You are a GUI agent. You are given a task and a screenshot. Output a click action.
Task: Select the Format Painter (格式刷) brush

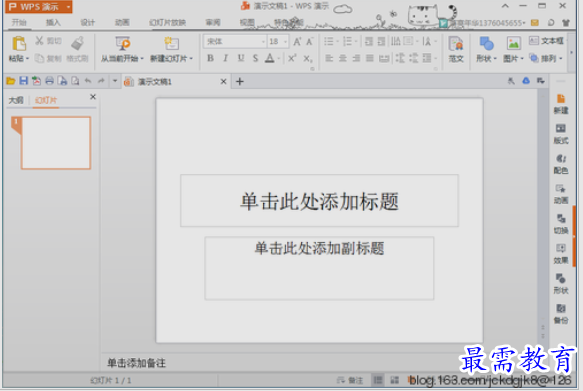point(77,43)
